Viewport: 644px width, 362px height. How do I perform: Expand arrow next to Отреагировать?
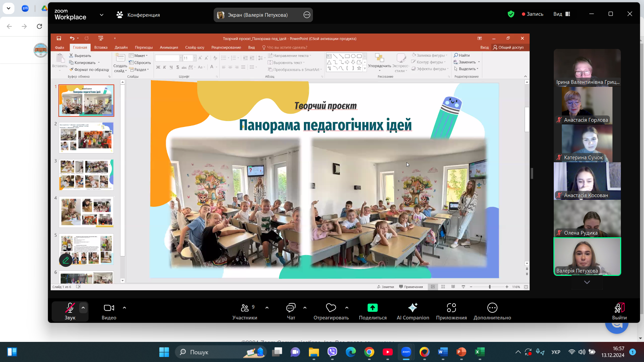pyautogui.click(x=347, y=307)
